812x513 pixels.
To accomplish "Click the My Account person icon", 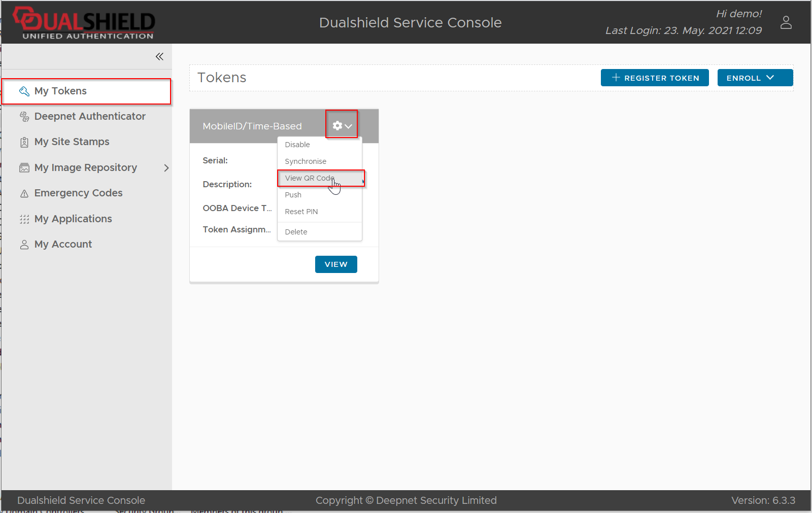I will 24,245.
